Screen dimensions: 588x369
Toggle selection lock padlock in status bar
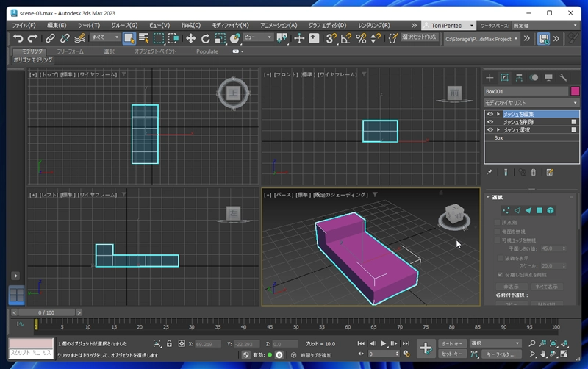[x=169, y=343]
